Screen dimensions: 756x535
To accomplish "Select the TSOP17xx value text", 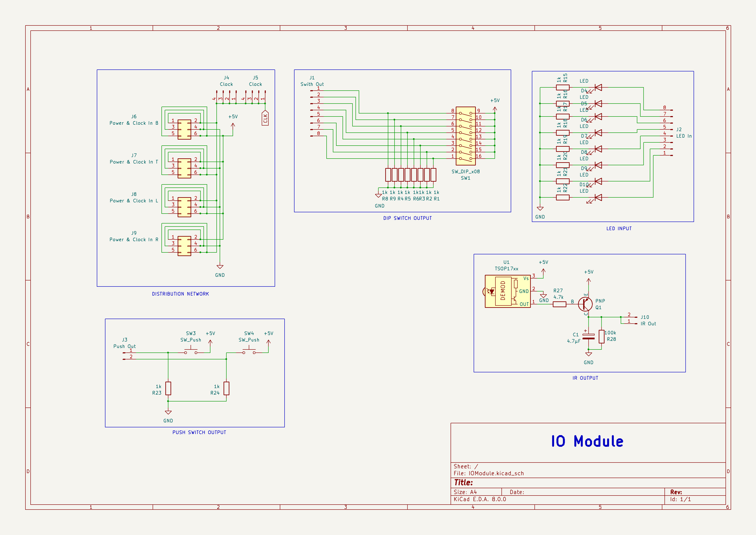I will click(x=506, y=269).
